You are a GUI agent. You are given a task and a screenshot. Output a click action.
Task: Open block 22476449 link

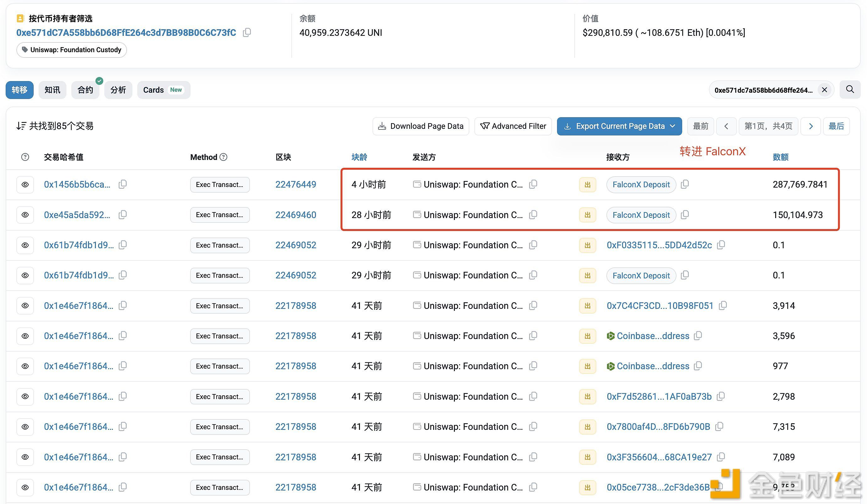[295, 185]
